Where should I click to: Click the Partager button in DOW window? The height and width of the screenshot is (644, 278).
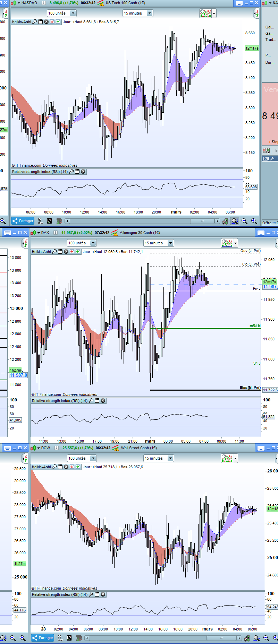43,638
